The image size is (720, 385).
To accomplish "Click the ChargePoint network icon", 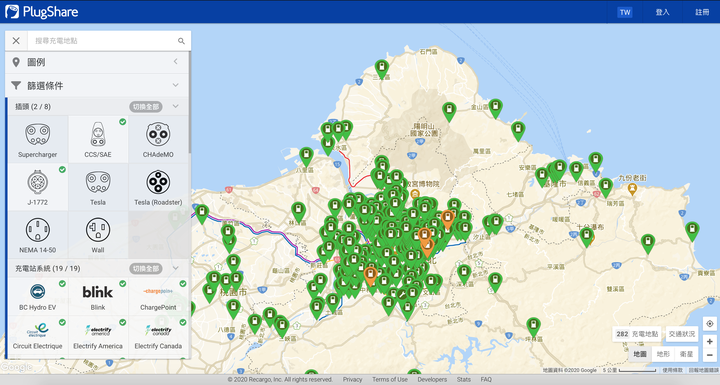I will click(x=158, y=291).
